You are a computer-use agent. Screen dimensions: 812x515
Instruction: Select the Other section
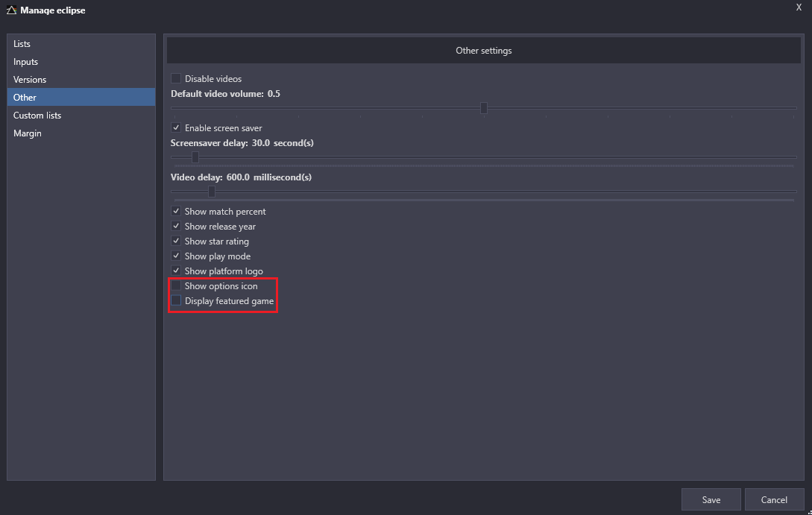click(x=81, y=98)
